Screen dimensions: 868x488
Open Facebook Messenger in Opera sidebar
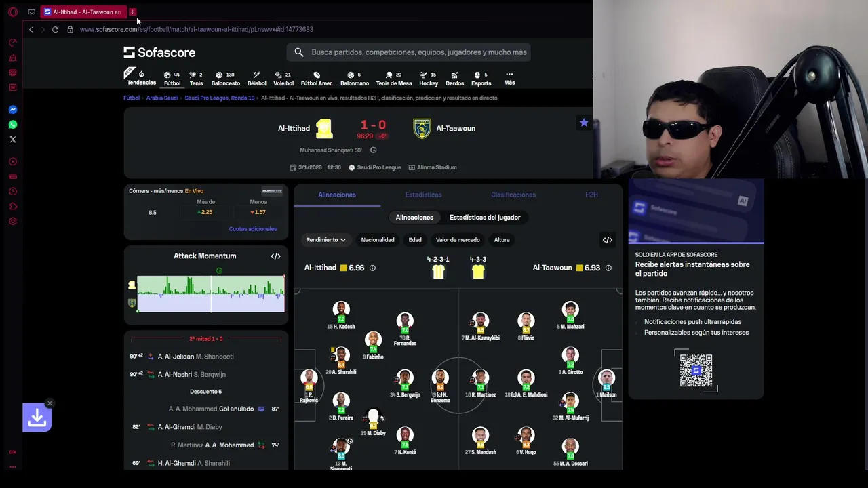(12, 110)
